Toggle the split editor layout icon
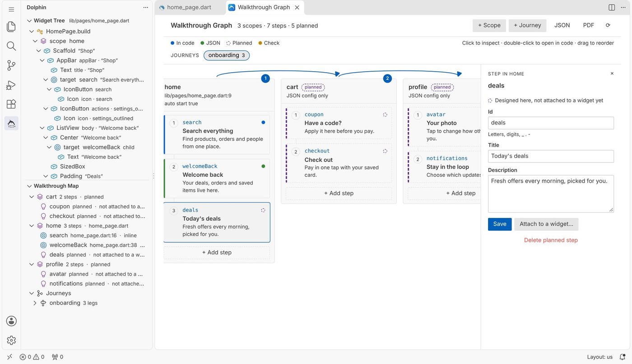Image resolution: width=632 pixels, height=364 pixels. point(612,7)
